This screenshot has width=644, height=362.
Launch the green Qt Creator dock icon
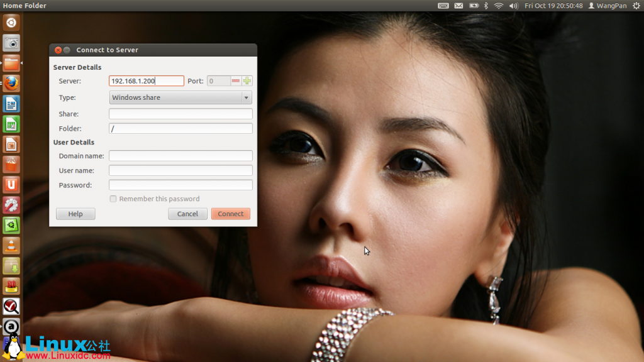pos(11,226)
